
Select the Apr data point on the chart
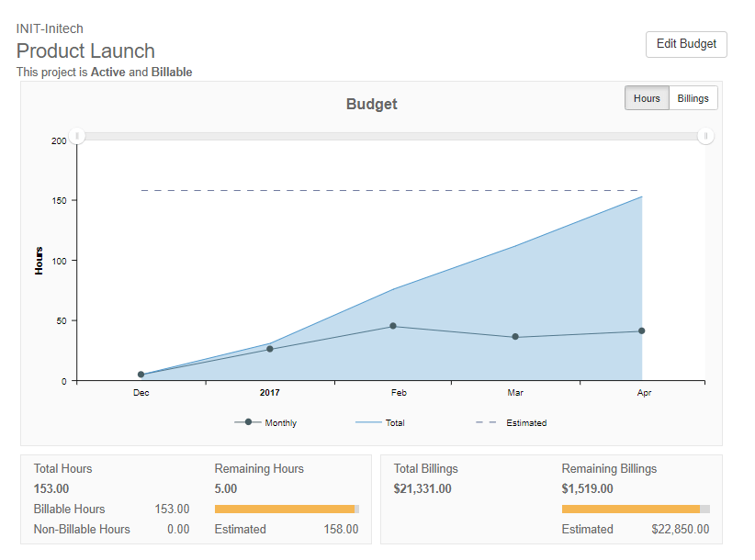click(643, 330)
